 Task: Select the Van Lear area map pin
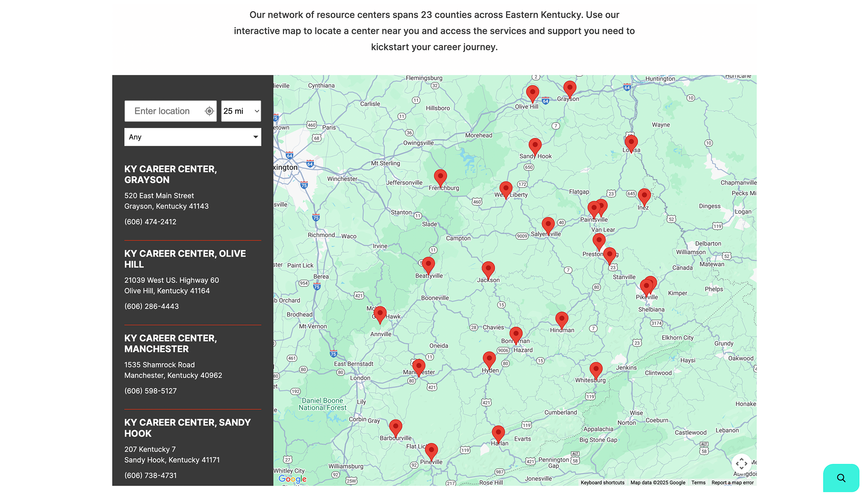pos(599,242)
